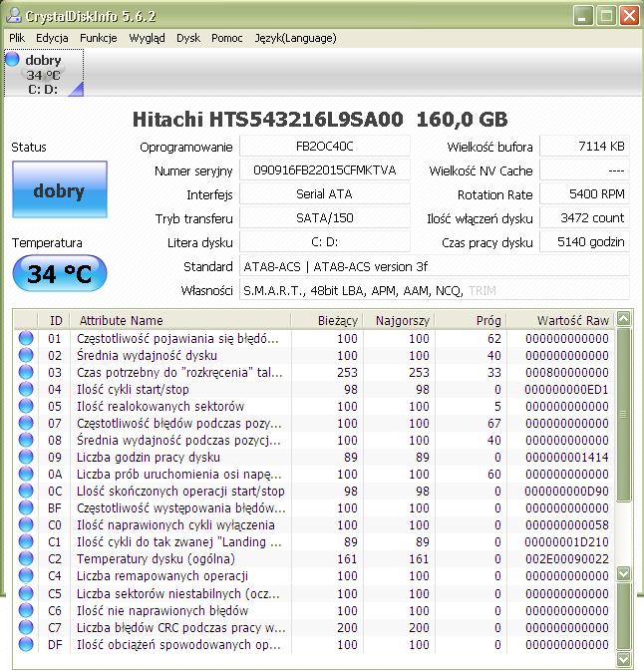Click status orb for attribute 02

coord(26,355)
